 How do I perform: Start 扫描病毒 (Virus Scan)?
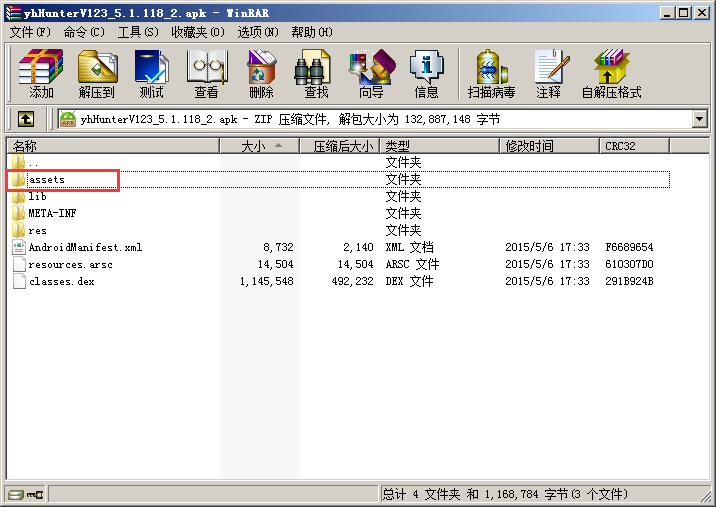coord(492,74)
